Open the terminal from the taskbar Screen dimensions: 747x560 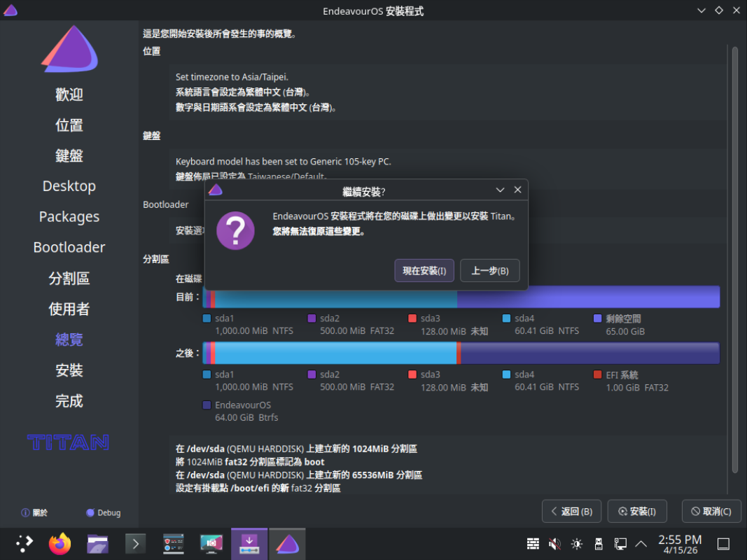pos(135,543)
